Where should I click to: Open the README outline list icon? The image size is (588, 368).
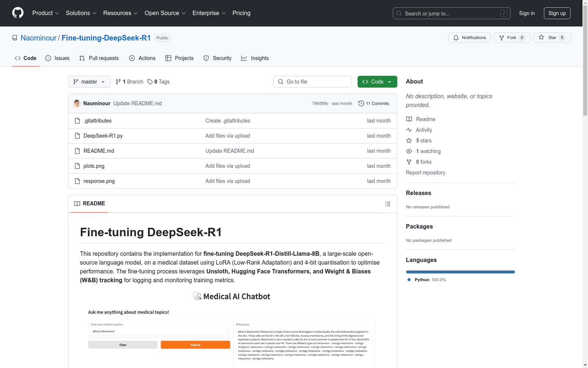pyautogui.click(x=387, y=204)
